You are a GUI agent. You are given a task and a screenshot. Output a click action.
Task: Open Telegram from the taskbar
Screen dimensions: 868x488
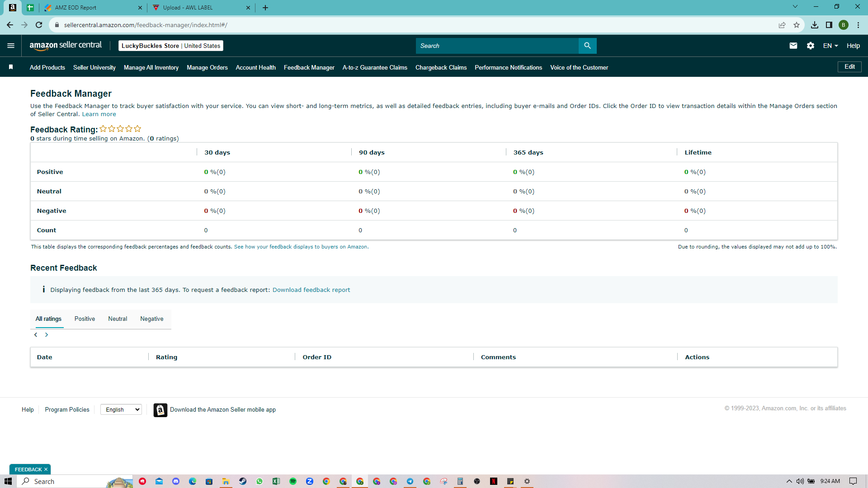pyautogui.click(x=410, y=481)
